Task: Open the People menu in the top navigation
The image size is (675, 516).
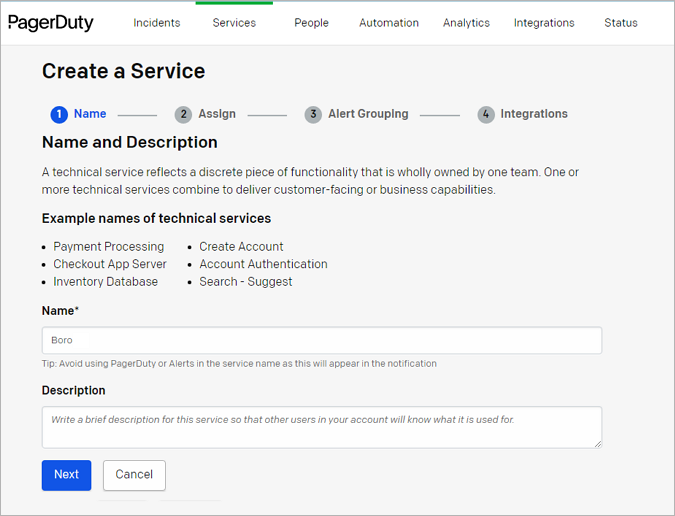Action: coord(311,23)
